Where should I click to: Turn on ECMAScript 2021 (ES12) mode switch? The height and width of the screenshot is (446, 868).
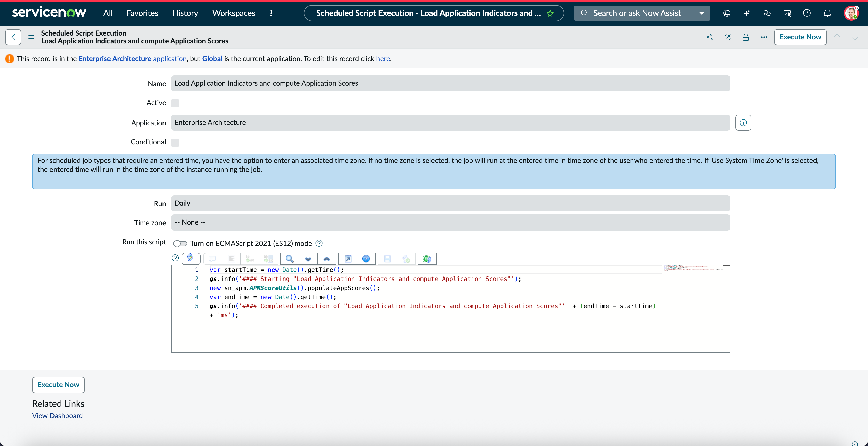coord(180,243)
